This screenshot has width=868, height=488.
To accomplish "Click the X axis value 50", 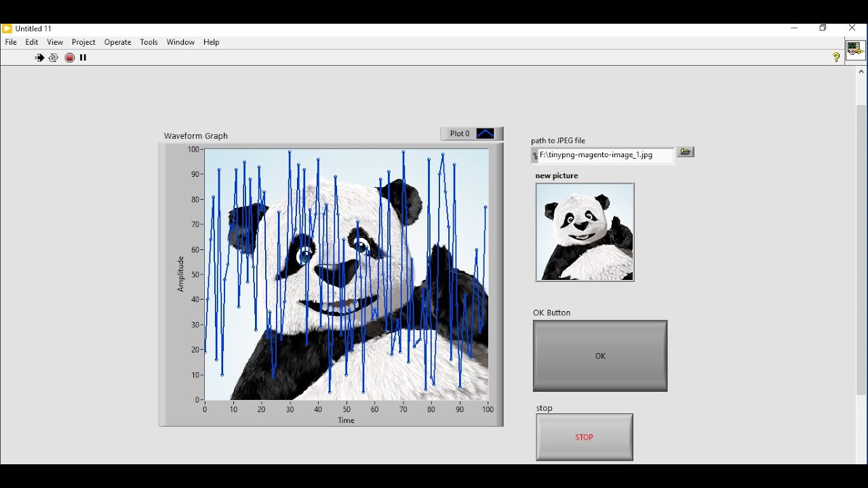I will pos(347,409).
